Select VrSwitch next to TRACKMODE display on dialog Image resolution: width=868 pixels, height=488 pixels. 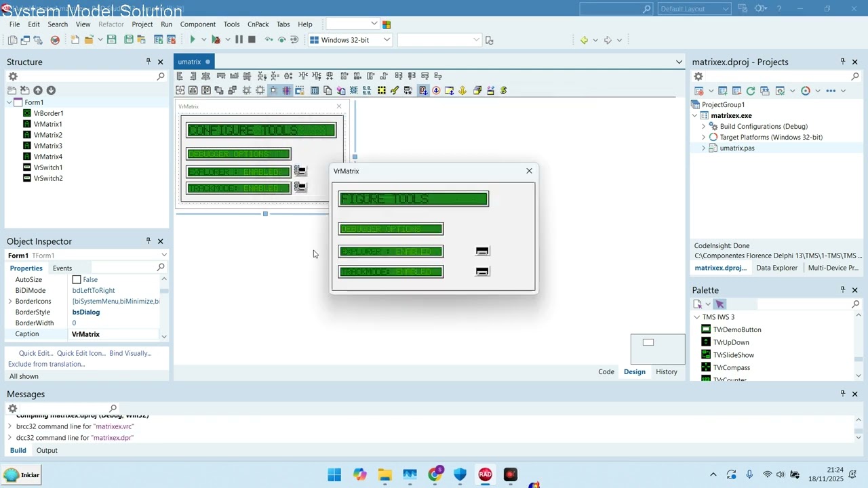[482, 271]
